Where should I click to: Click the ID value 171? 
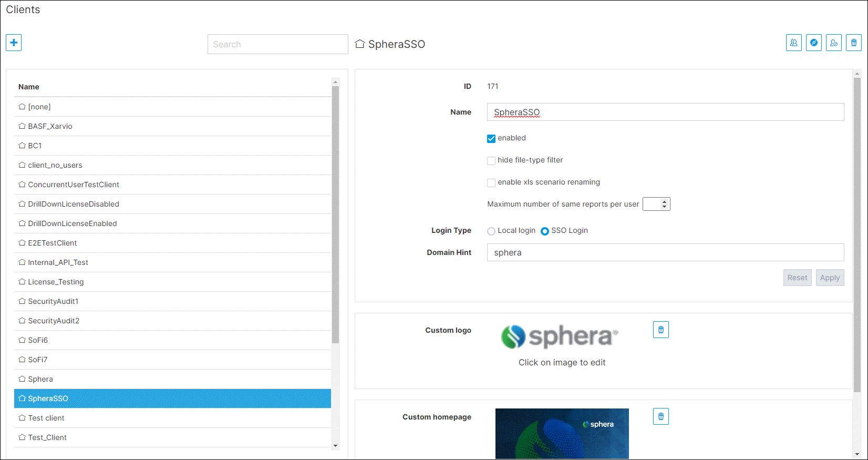pos(492,86)
